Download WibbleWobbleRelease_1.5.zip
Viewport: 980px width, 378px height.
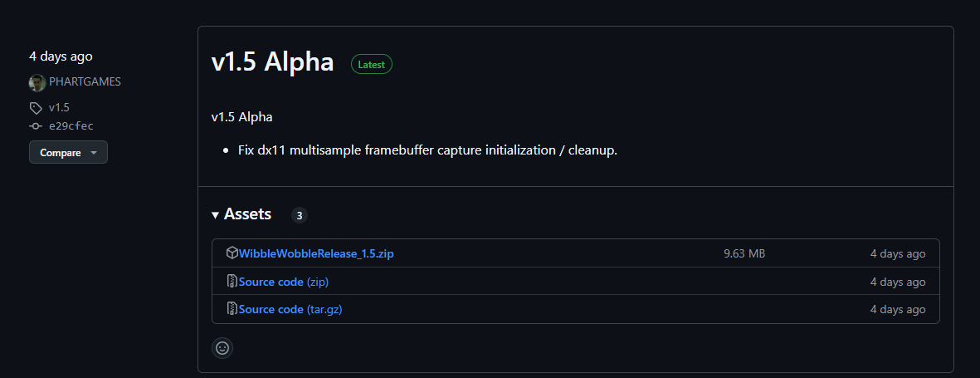[x=316, y=253]
